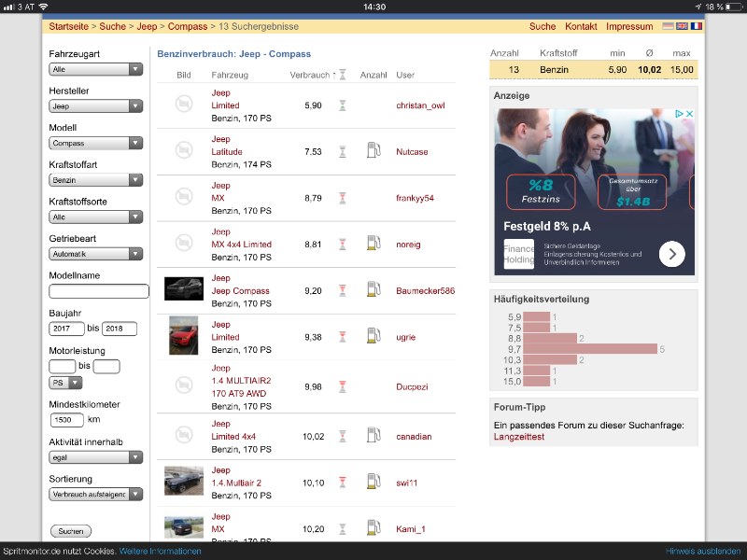This screenshot has width=747, height=560.
Task: Open Kontakt in the top menu
Action: click(x=581, y=26)
